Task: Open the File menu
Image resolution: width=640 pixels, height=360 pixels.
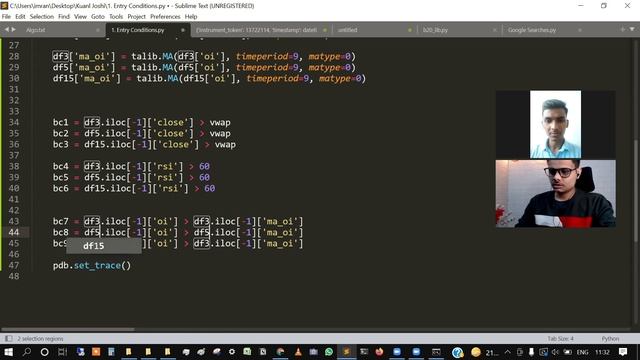Action: pos(6,17)
